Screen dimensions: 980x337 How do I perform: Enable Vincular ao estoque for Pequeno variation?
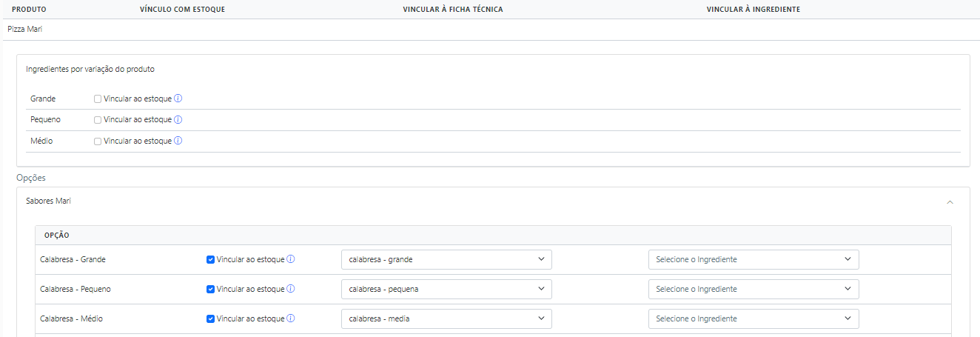click(98, 119)
